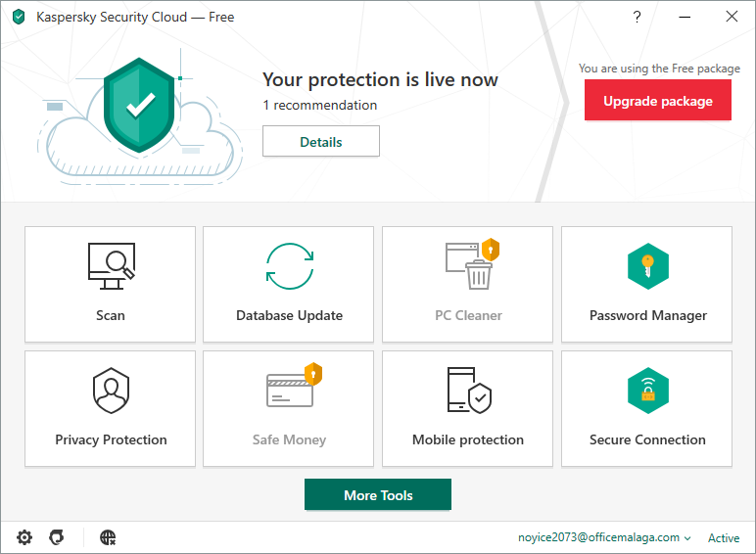This screenshot has height=554, width=756.
Task: Click the globe network icon in bottom bar
Action: coord(109,537)
